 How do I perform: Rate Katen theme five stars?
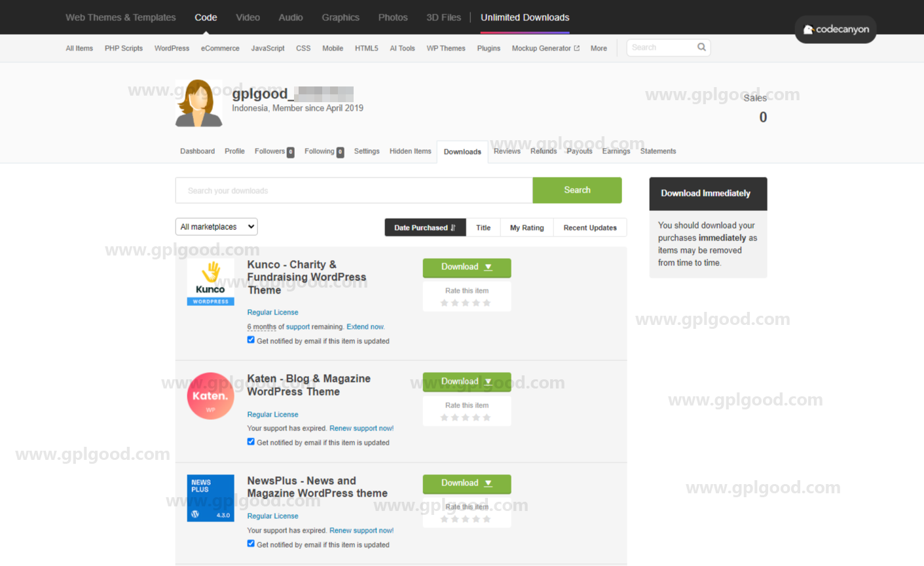487,417
